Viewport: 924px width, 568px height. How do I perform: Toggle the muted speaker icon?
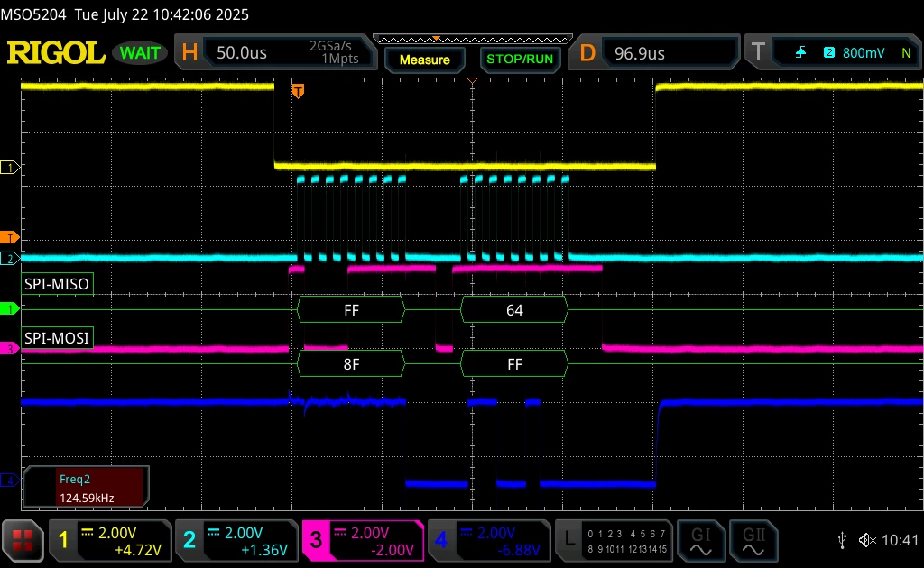pyautogui.click(x=867, y=540)
